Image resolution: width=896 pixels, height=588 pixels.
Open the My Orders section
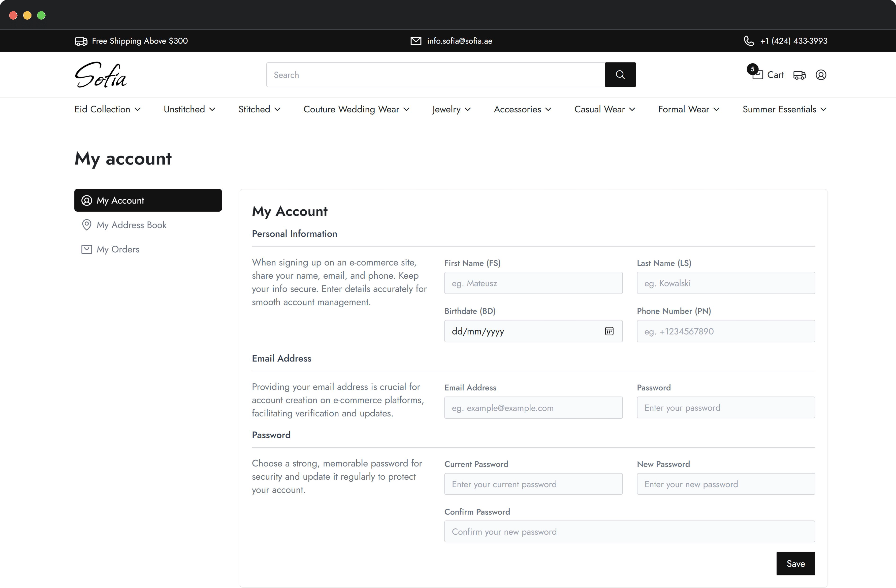click(117, 249)
